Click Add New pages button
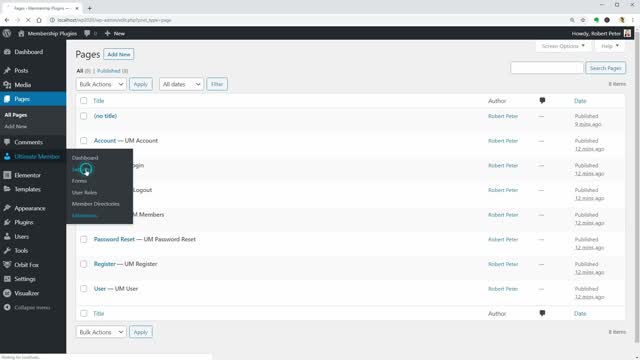The image size is (640, 360). (x=119, y=54)
